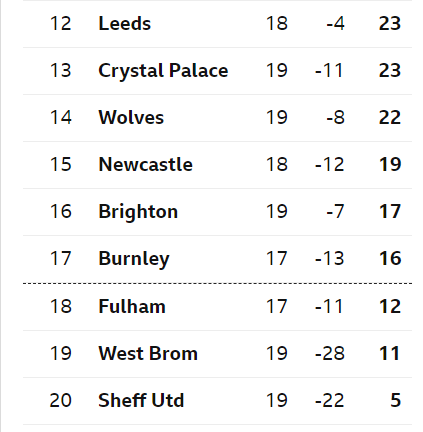Open the Crystal Palace team link
Screen dimensions: 423x432
[x=163, y=71]
